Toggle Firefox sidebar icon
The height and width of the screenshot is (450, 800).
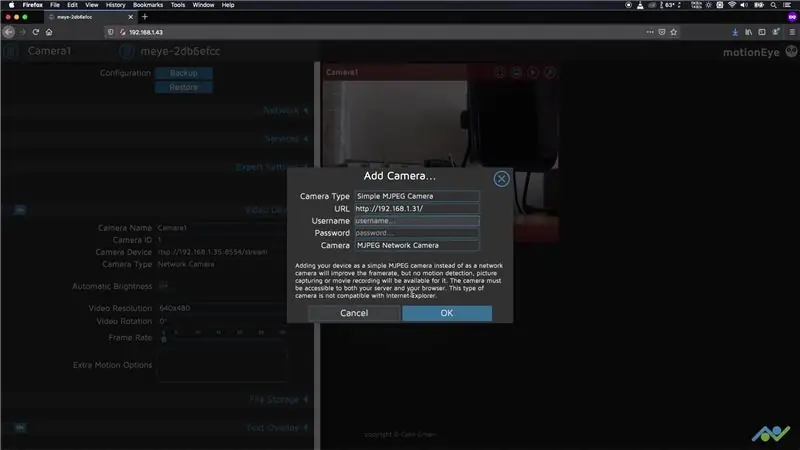pyautogui.click(x=762, y=32)
